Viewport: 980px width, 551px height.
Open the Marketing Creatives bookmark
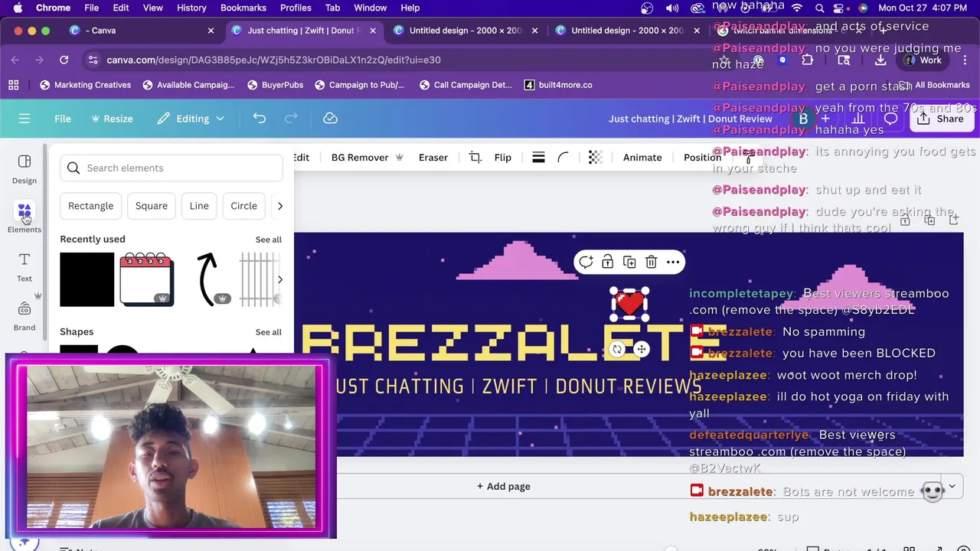[85, 85]
